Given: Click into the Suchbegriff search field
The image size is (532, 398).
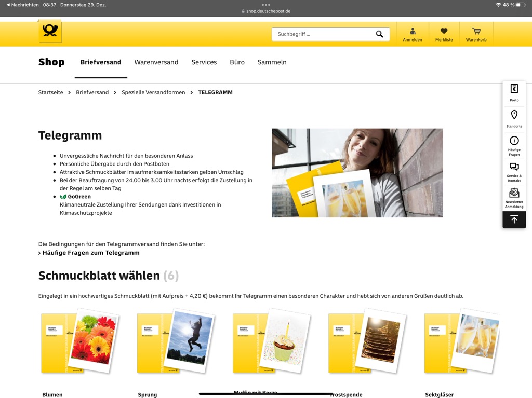Looking at the screenshot, I should point(322,34).
